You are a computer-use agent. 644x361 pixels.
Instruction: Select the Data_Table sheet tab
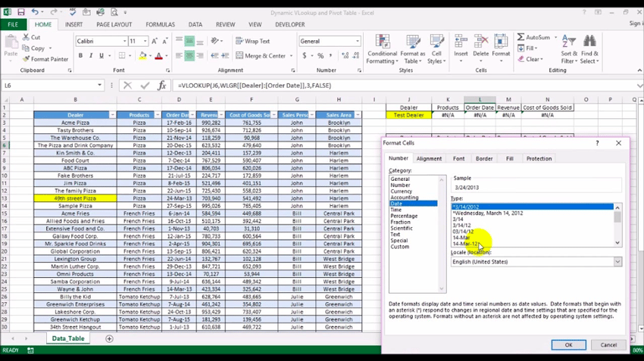[x=68, y=338]
